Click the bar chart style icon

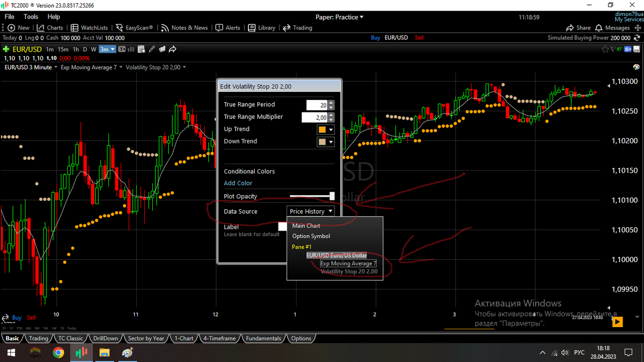point(131,49)
